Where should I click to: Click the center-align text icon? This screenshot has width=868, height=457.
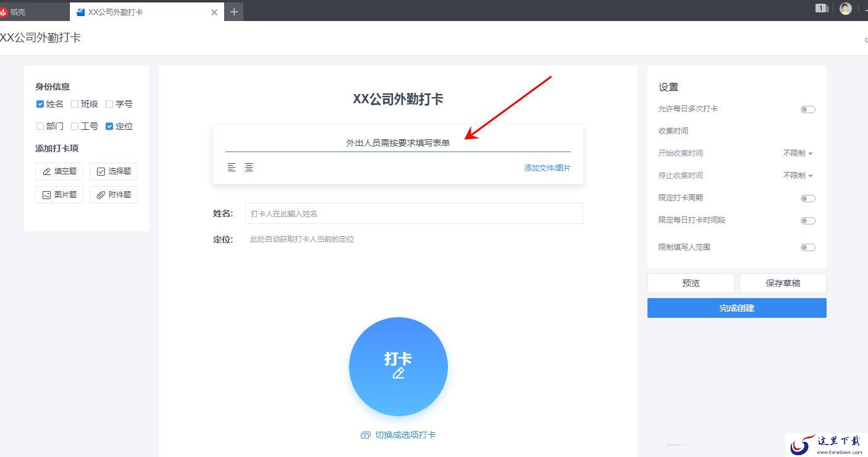click(248, 168)
